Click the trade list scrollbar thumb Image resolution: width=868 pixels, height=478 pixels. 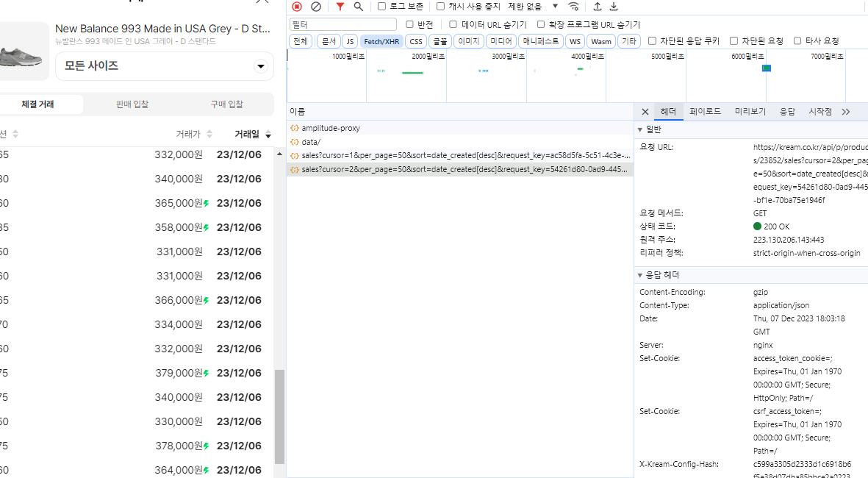click(x=279, y=416)
